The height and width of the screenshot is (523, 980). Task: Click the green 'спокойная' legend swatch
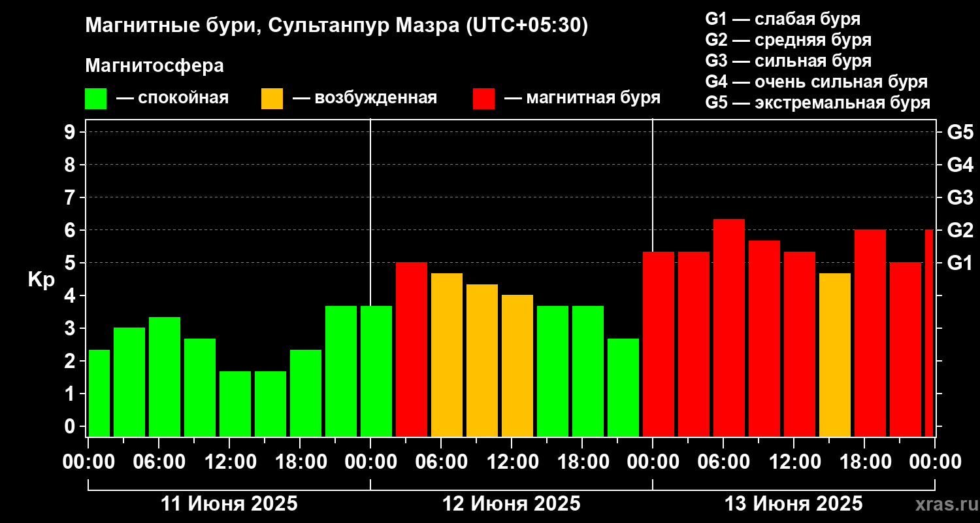96,99
